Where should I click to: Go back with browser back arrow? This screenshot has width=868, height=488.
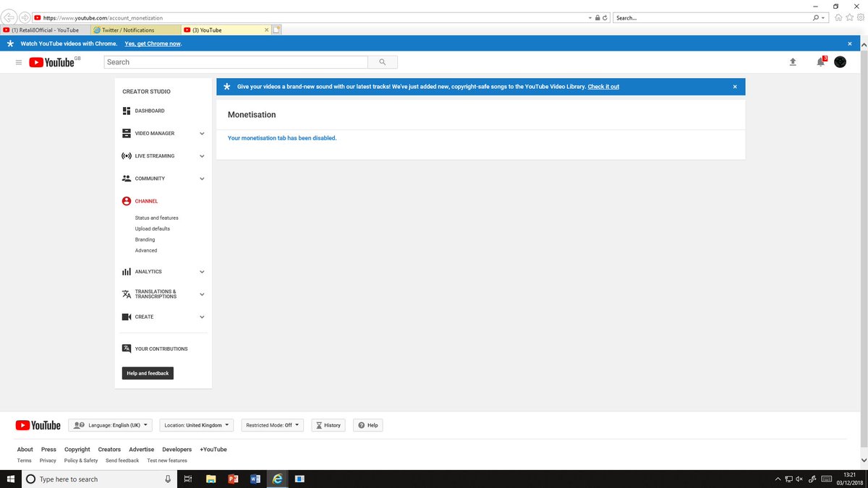click(9, 17)
